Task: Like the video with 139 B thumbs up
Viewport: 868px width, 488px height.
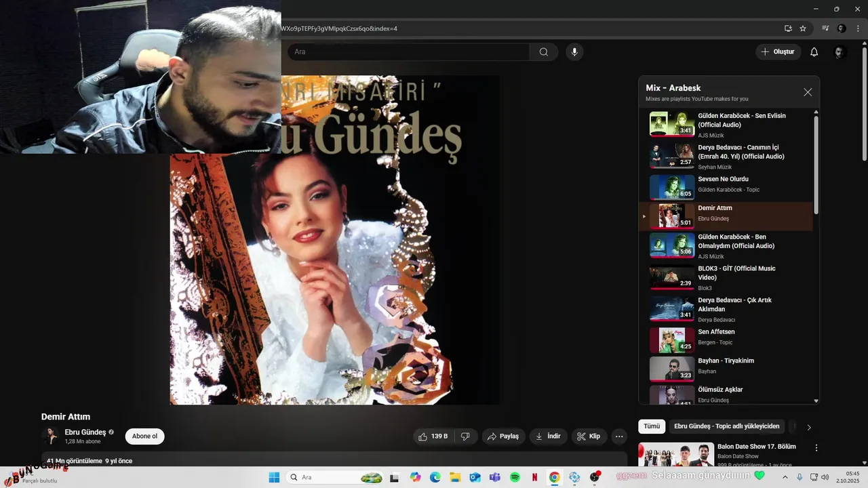Action: (x=433, y=436)
